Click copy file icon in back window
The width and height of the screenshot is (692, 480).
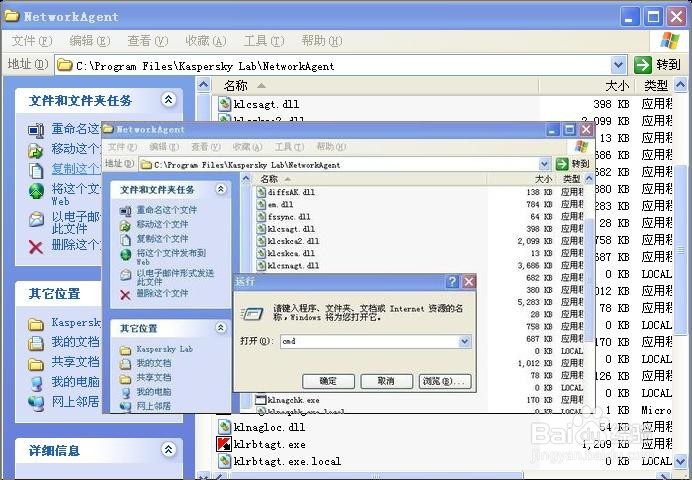pyautogui.click(x=36, y=170)
